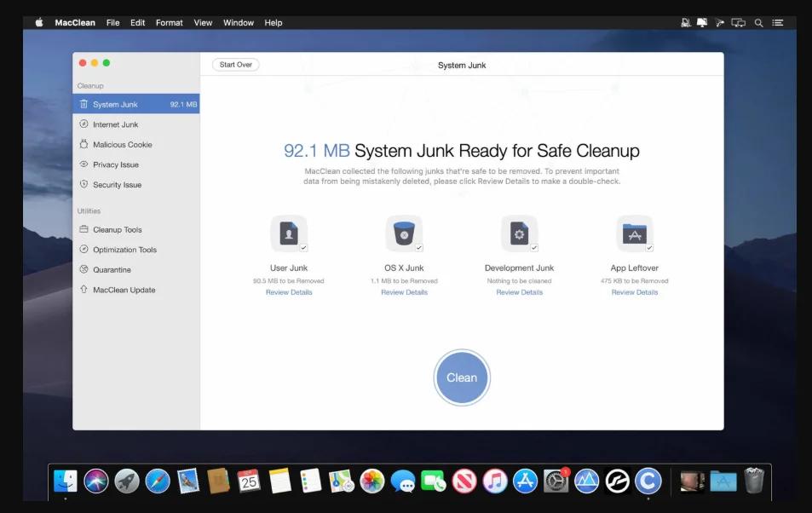
Task: Open the Trash in the Dock
Action: tap(754, 481)
